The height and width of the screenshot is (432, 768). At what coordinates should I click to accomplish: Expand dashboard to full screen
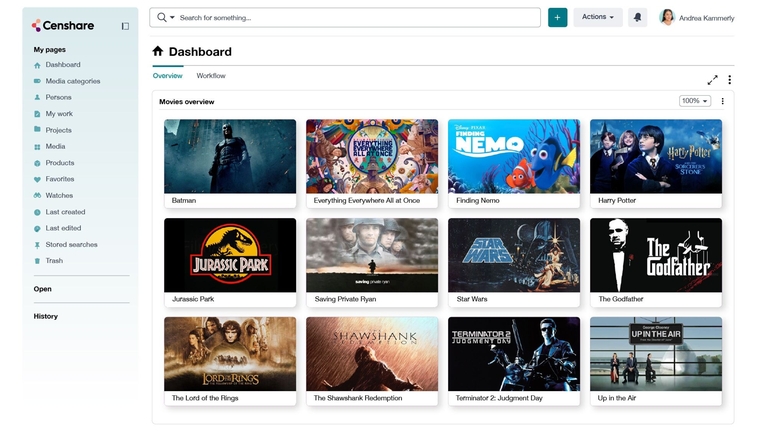[x=713, y=80]
